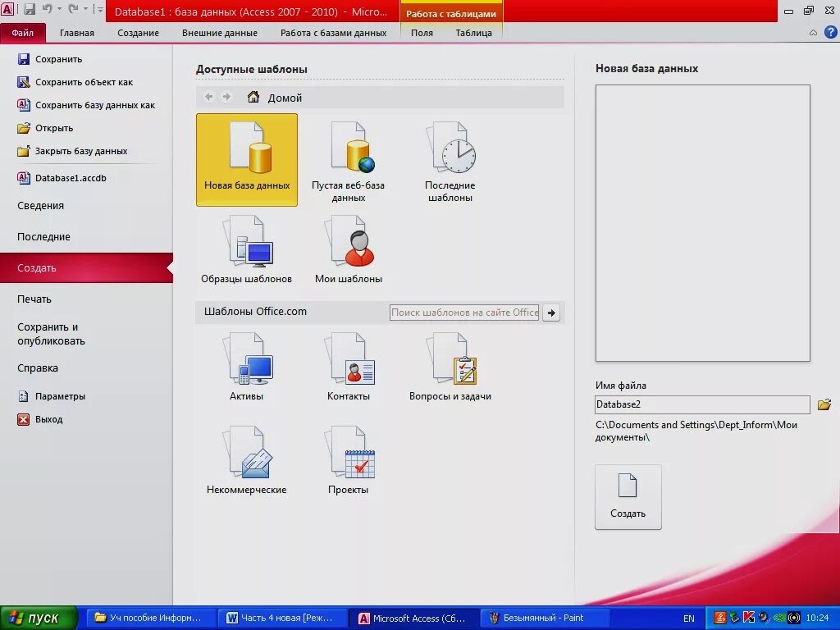Open Параметры options
The image size is (840, 630).
[52, 396]
